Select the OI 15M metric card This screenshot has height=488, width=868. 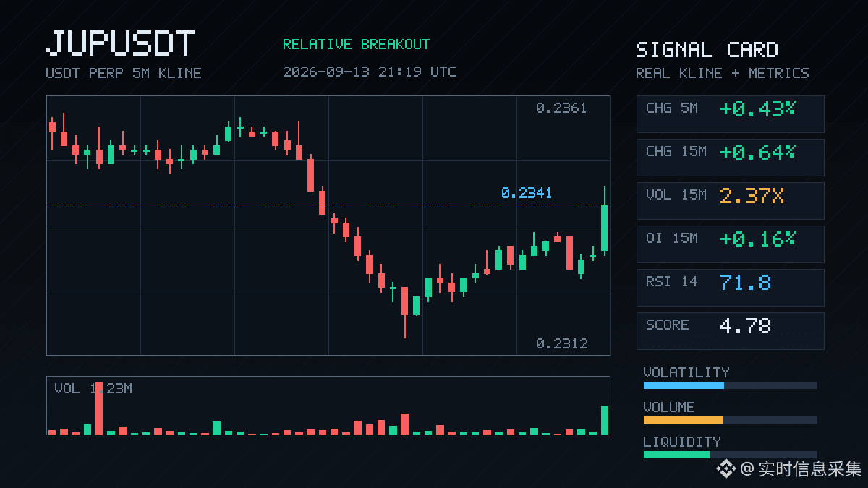(730, 244)
